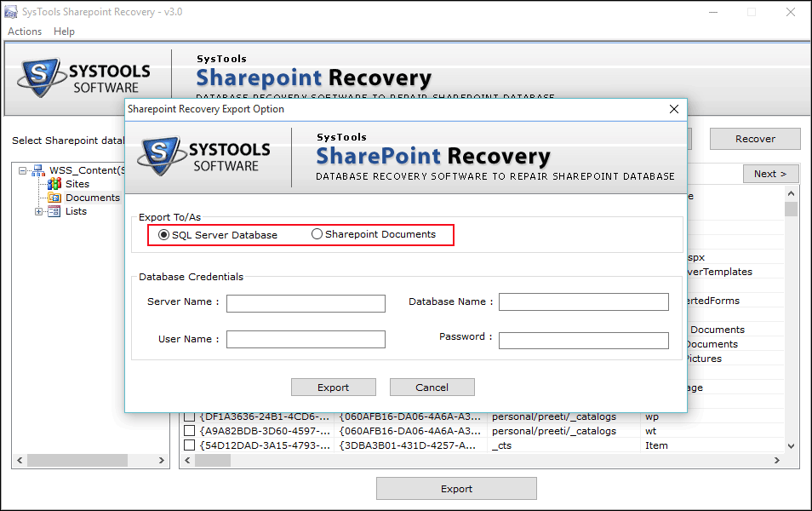Click the WSS_Content database network icon
The width and height of the screenshot is (812, 511).
[38, 170]
